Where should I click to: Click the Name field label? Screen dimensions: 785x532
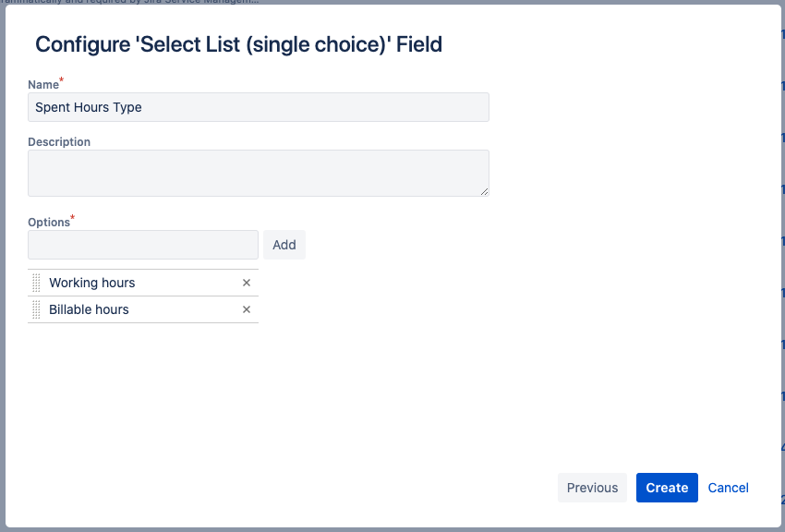point(42,85)
